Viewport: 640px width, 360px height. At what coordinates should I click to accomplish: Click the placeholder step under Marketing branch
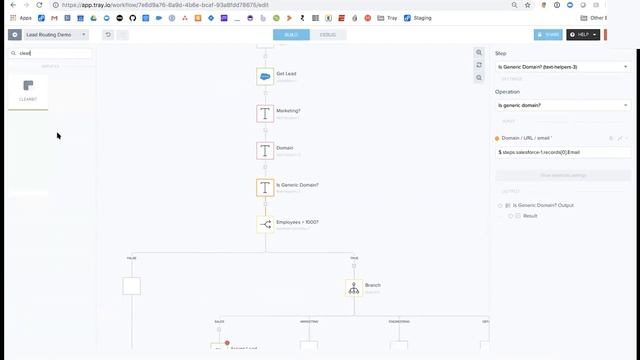click(309, 346)
